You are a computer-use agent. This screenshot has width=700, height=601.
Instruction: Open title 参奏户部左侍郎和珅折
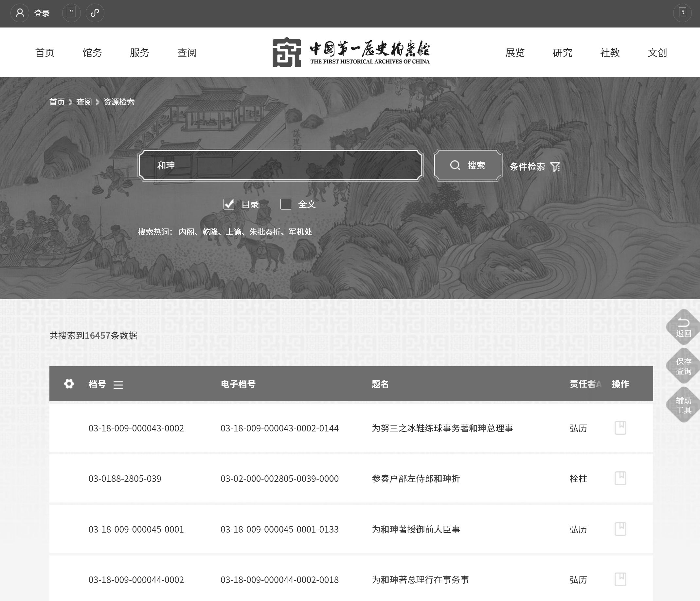(416, 479)
